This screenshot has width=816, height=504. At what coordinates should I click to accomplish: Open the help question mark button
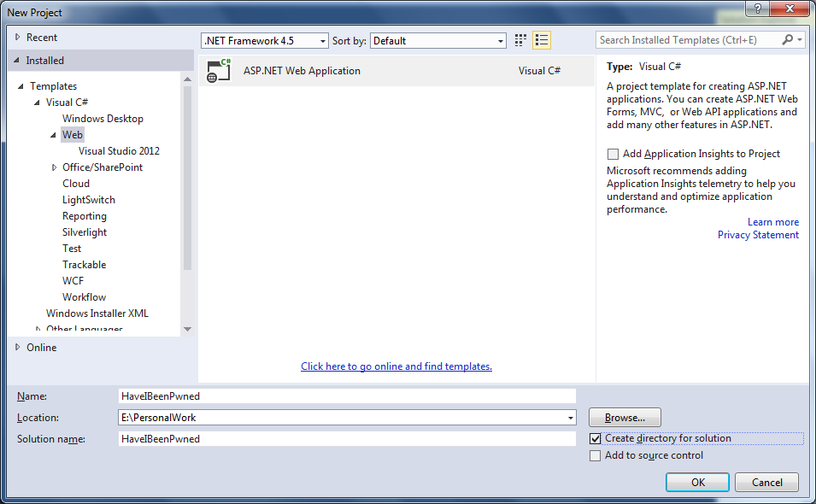pos(758,9)
